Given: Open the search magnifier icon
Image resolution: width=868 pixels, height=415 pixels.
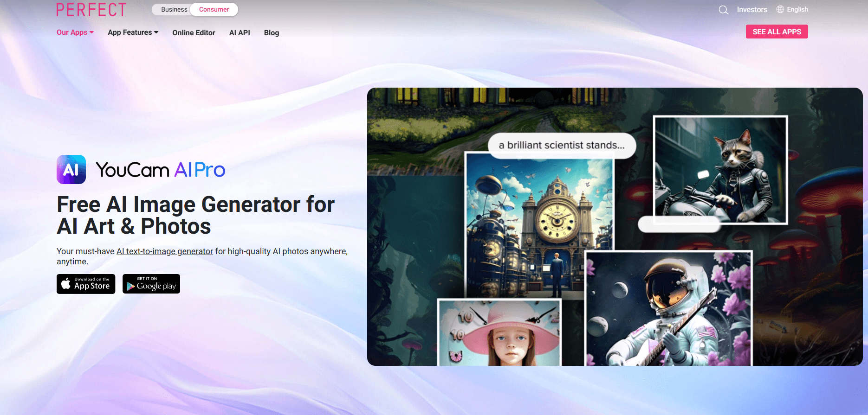Looking at the screenshot, I should 723,10.
